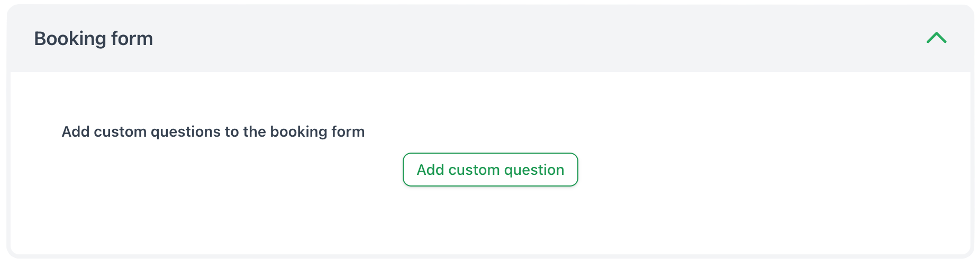Image resolution: width=980 pixels, height=266 pixels.
Task: Select the Booking form header title
Action: (93, 39)
